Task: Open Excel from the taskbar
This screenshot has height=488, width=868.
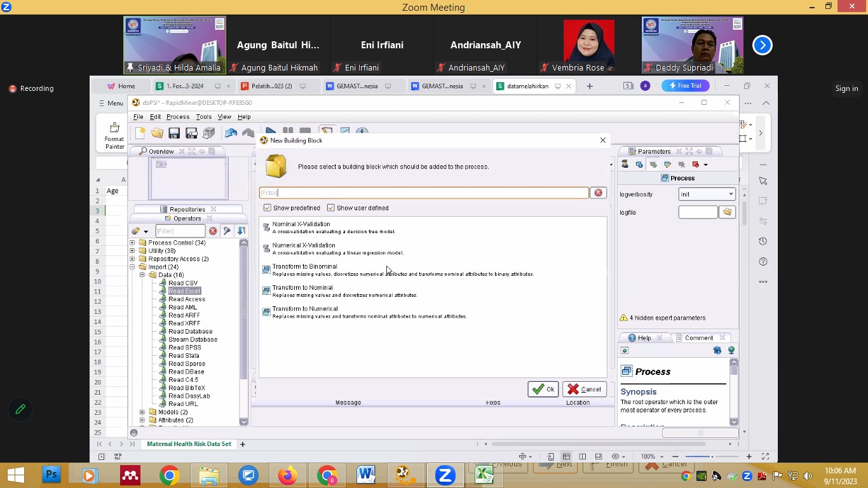Action: [484, 475]
